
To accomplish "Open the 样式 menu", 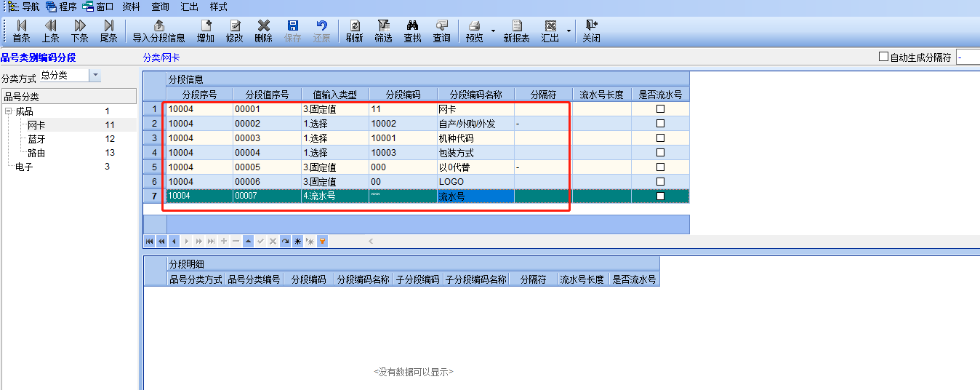I will pos(218,7).
